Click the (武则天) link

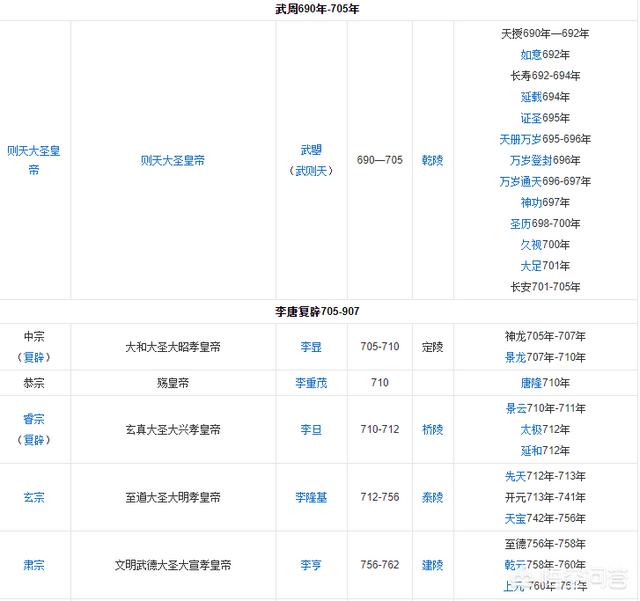click(311, 171)
